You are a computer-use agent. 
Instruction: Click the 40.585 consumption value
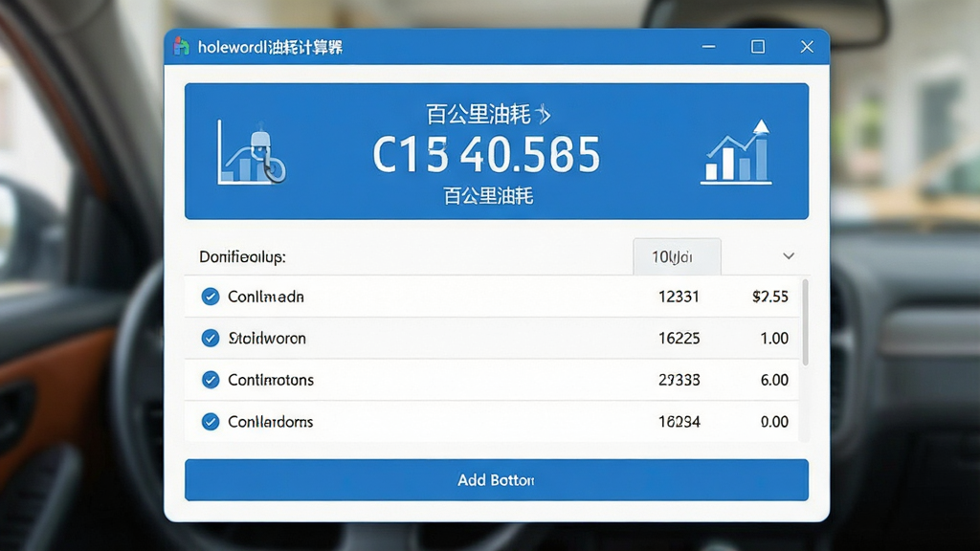coord(530,155)
